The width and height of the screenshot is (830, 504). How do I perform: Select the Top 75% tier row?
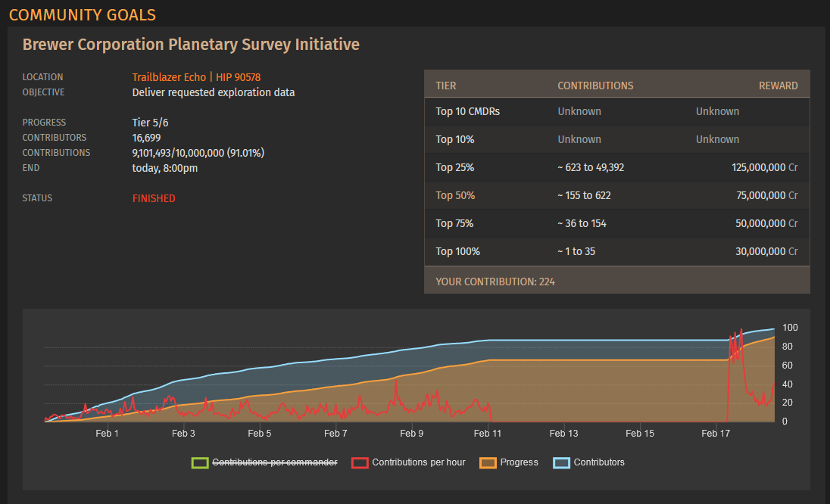coord(617,224)
